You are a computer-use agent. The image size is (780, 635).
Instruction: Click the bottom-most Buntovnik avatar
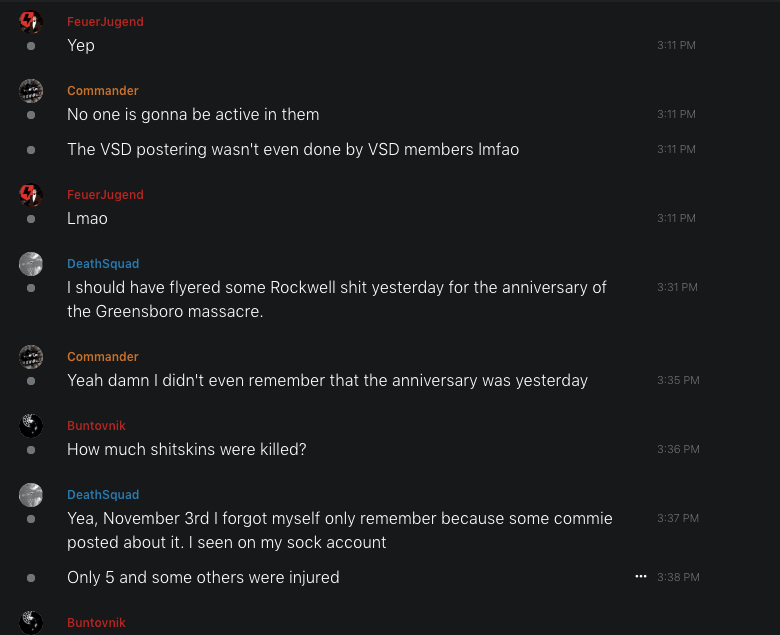point(31,622)
